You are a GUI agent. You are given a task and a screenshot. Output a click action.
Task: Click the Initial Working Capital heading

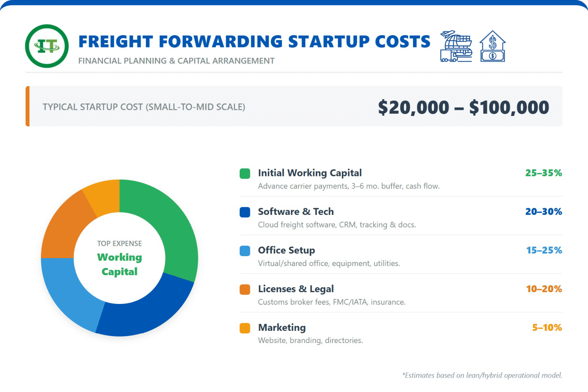tap(310, 173)
